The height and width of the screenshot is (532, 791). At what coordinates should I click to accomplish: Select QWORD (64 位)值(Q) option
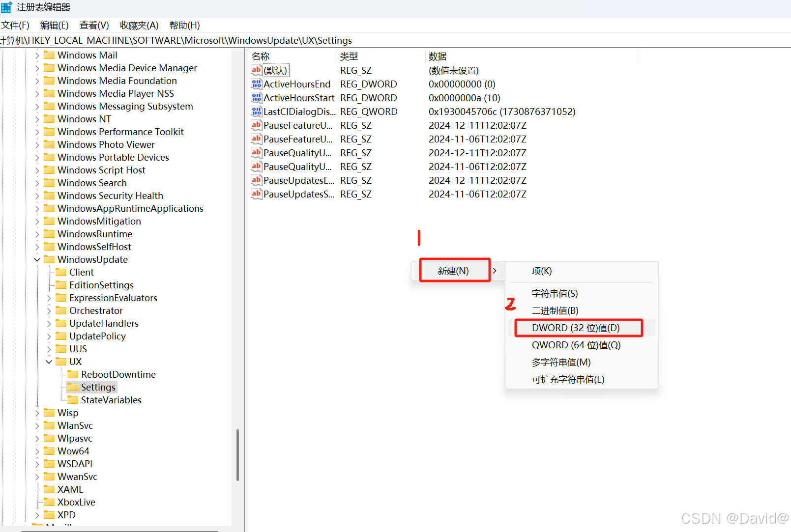(582, 345)
